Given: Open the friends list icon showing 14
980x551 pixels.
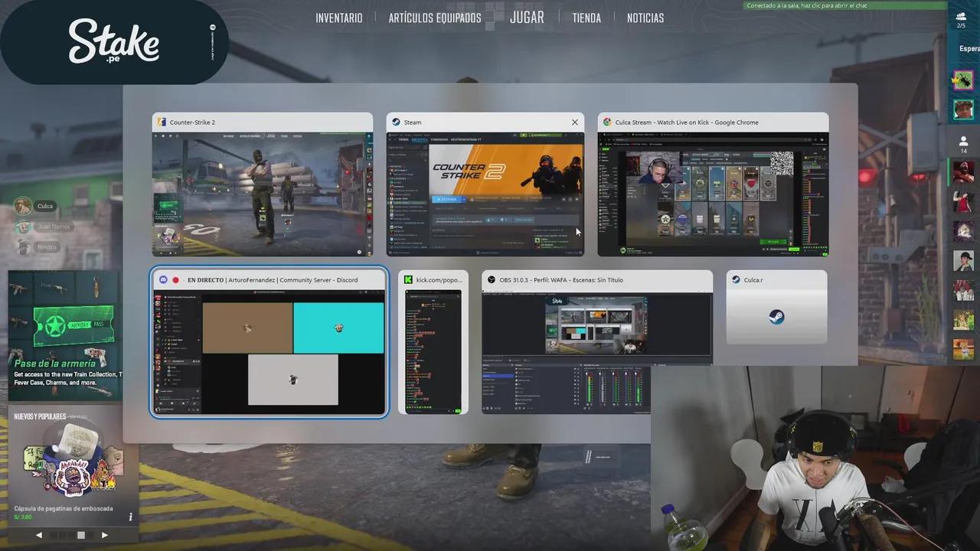Looking at the screenshot, I should [x=963, y=144].
